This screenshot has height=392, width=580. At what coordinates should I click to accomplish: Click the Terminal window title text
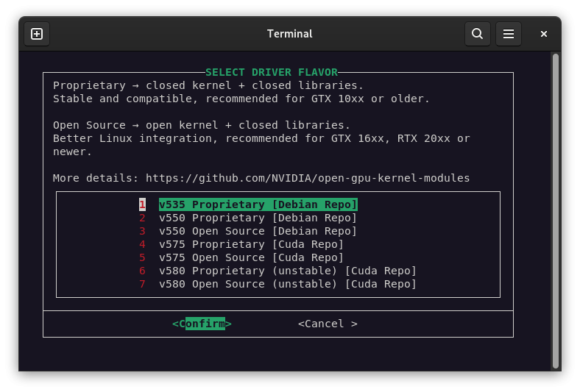click(289, 34)
